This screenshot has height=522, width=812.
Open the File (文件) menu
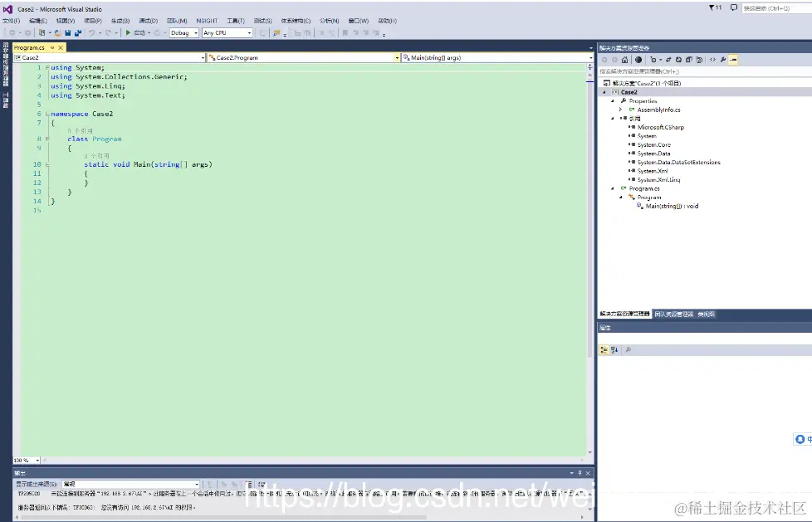pos(11,21)
